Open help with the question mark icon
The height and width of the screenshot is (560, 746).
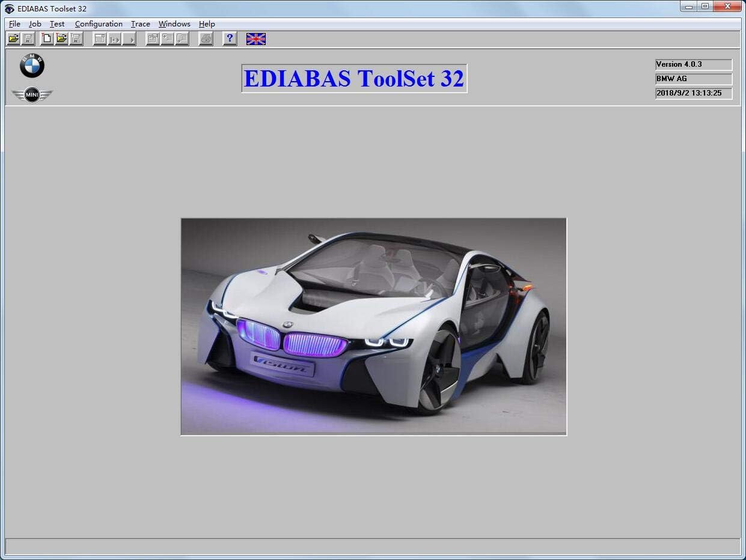pos(230,39)
